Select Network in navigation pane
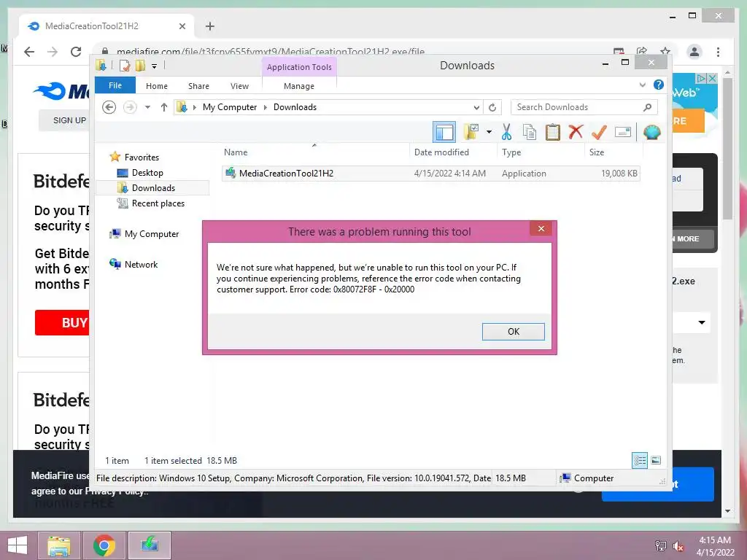 point(141,264)
